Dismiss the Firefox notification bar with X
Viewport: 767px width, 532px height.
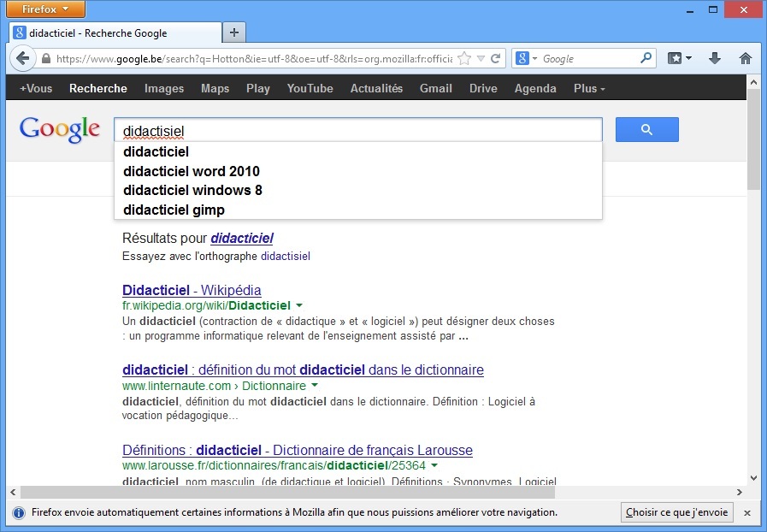point(747,513)
